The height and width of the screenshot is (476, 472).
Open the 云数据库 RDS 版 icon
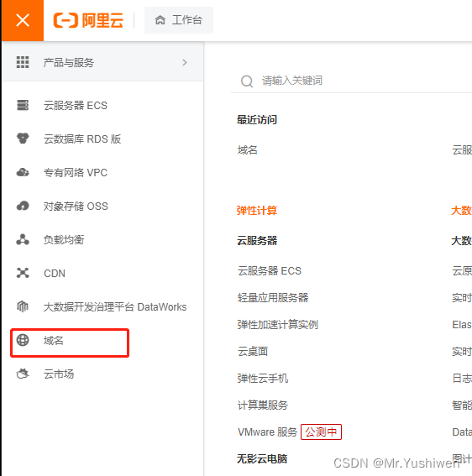23,139
